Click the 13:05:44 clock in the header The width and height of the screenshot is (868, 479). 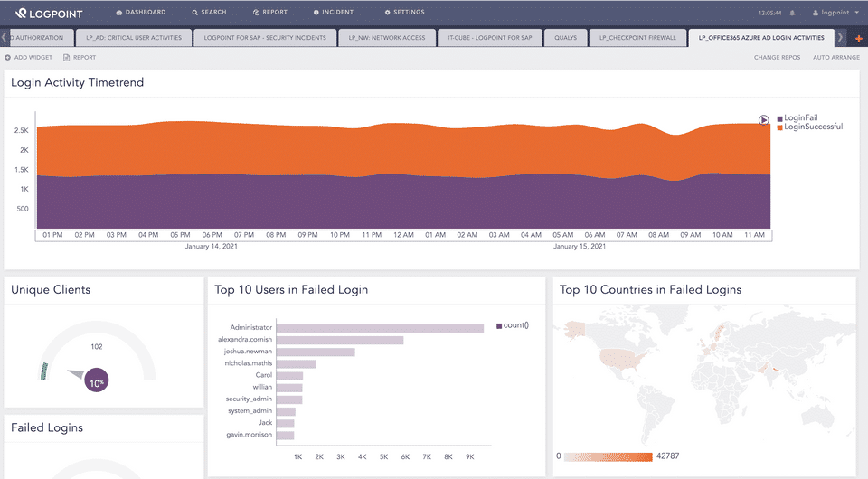point(769,13)
